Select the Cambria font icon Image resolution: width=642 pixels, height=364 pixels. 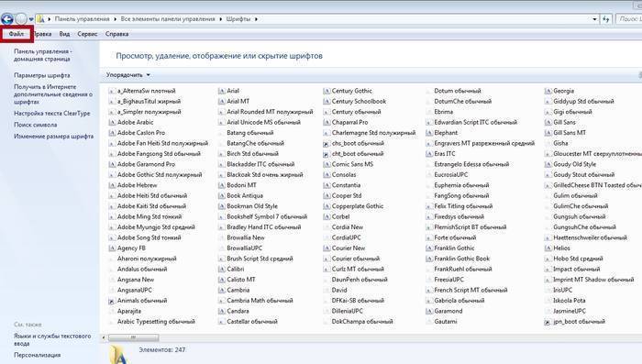[x=222, y=291]
